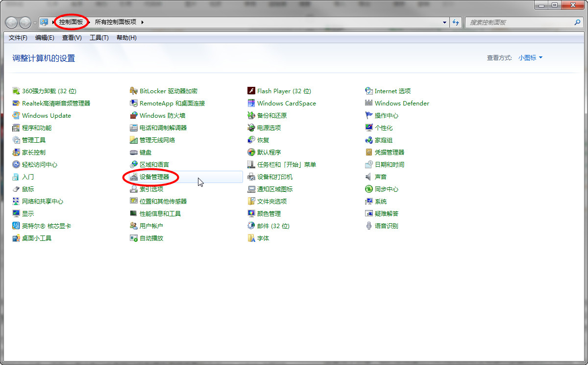The image size is (588, 365).
Task: Open the 电源选项 icon
Action: point(251,128)
